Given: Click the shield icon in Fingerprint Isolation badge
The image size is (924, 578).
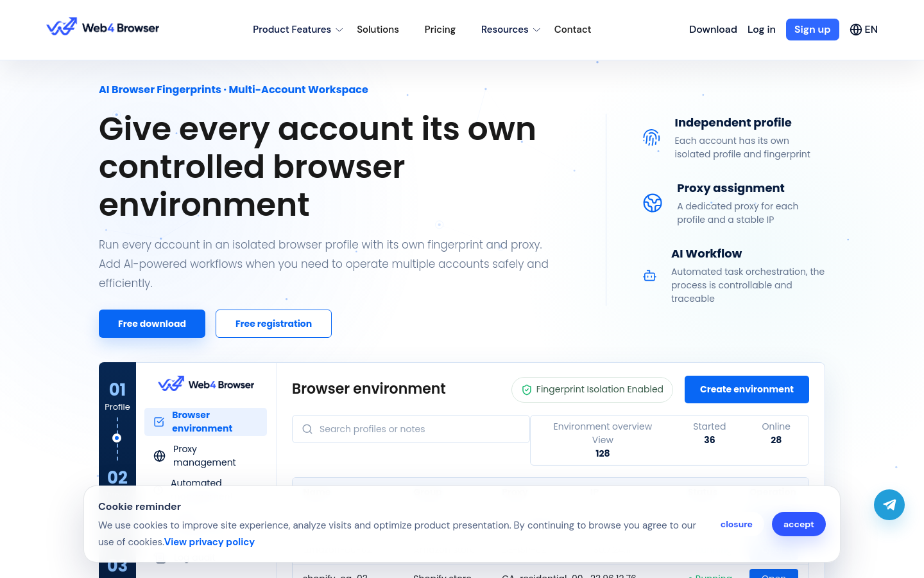Looking at the screenshot, I should tap(527, 390).
